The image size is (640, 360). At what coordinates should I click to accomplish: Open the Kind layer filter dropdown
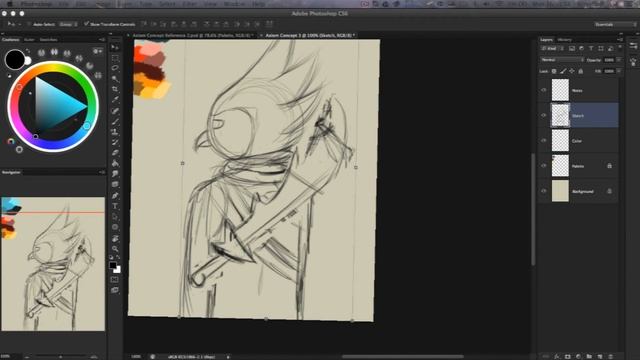tap(553, 49)
